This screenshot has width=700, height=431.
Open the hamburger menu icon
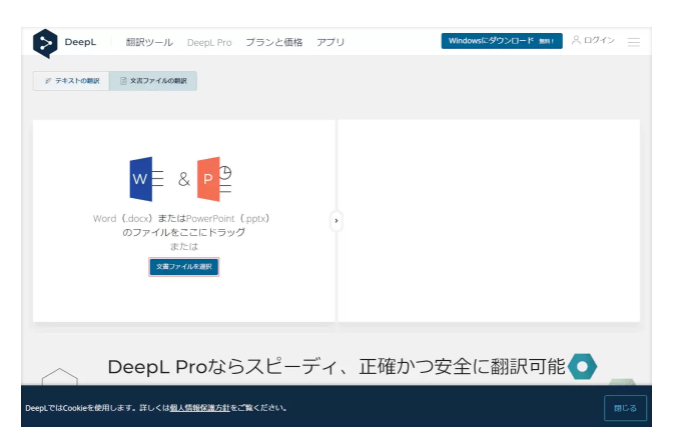(x=633, y=42)
